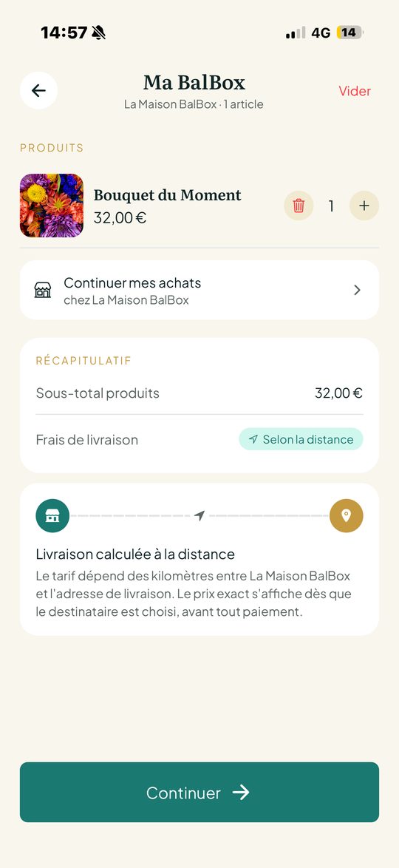Tap the Sous-total produits amount
Image resolution: width=399 pixels, height=868 pixels.
(338, 393)
